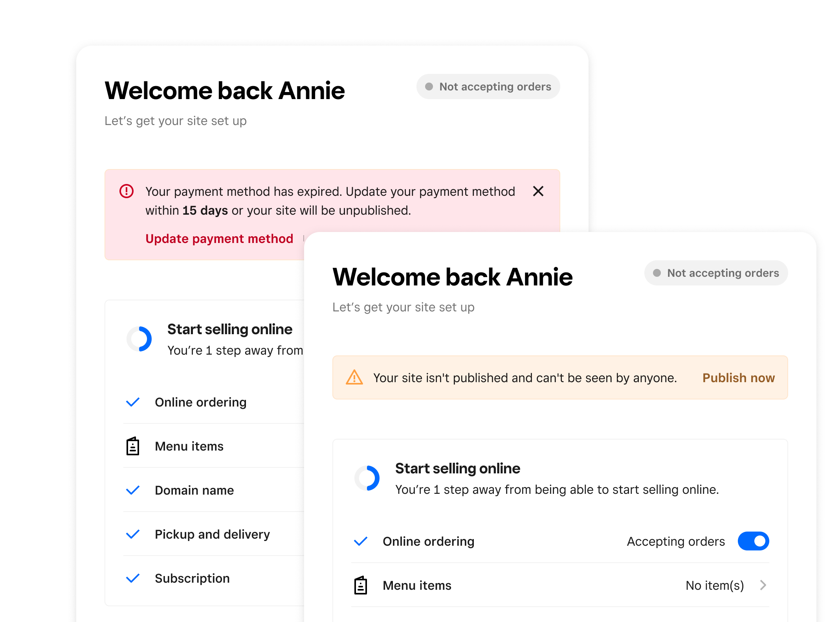Click the back card blue progress ring
Image resolution: width=840 pixels, height=622 pixels.
coord(139,339)
